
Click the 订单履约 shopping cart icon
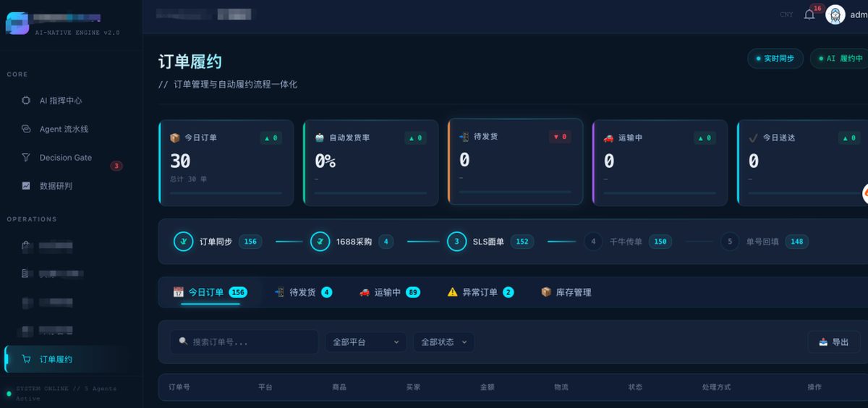click(x=27, y=359)
